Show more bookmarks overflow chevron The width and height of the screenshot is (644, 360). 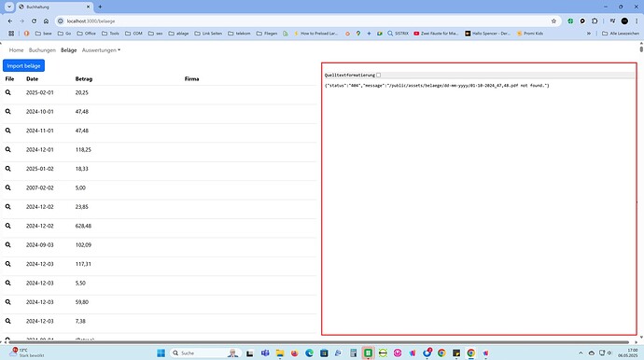589,34
